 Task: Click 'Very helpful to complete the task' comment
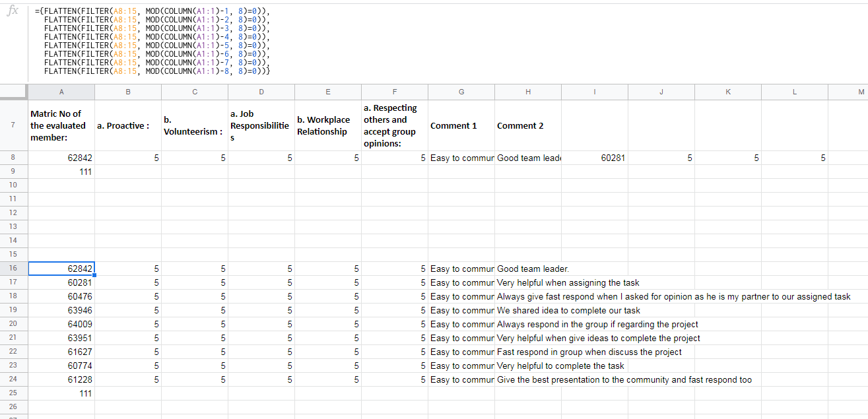(560, 366)
